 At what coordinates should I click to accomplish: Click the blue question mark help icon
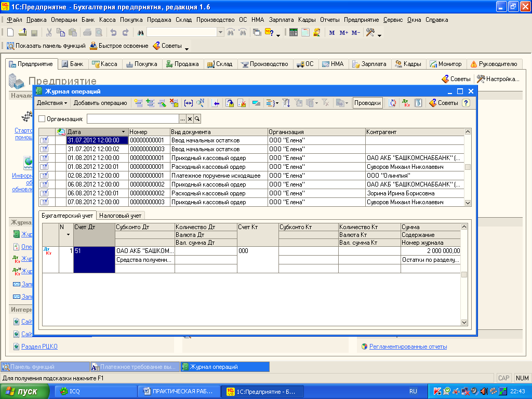[466, 103]
